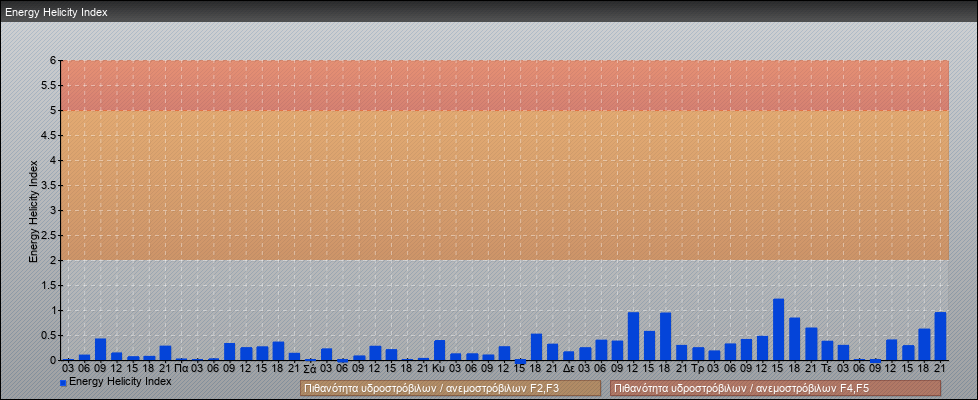
Task: Click the blue Energy Helicity Index legend marker
Action: click(x=63, y=382)
